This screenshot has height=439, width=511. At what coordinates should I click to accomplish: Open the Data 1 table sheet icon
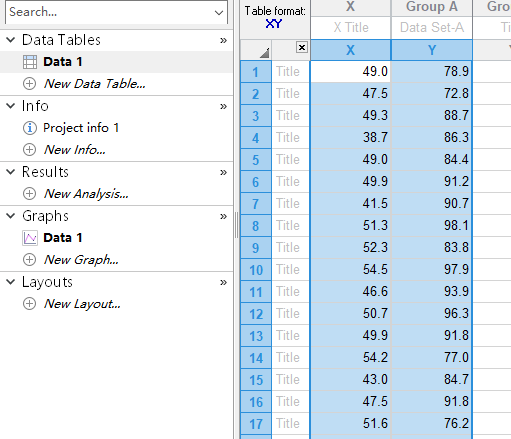[30, 62]
